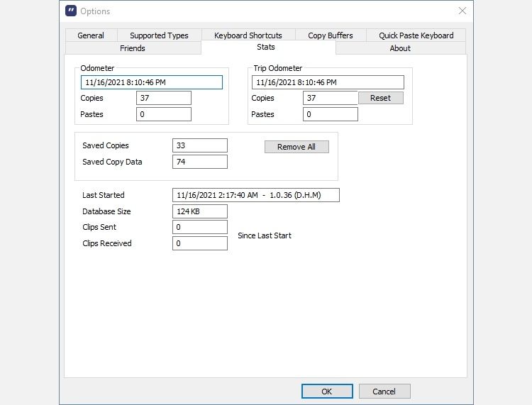The image size is (532, 405).
Task: Click the Database Size field
Action: pyautogui.click(x=200, y=211)
